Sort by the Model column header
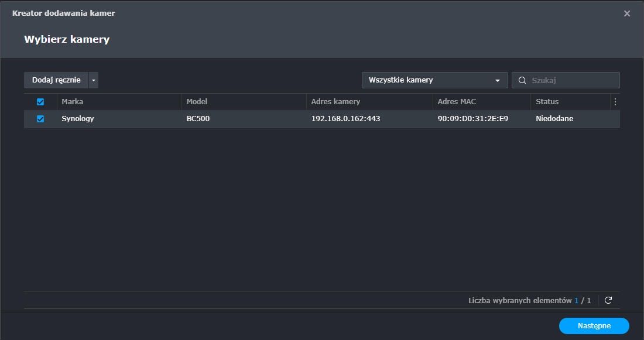The width and height of the screenshot is (644, 340). 244,102
